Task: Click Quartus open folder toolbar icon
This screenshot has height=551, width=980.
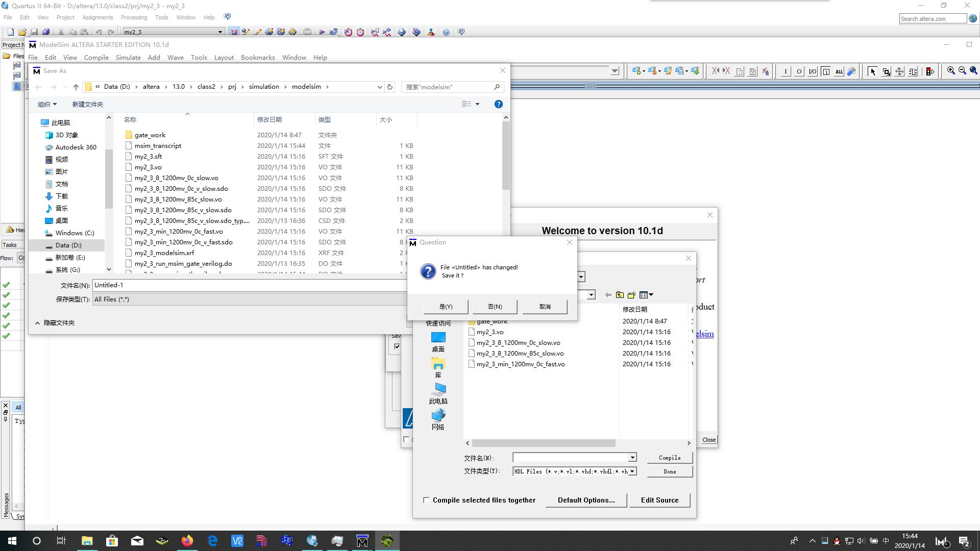Action: tap(22, 32)
